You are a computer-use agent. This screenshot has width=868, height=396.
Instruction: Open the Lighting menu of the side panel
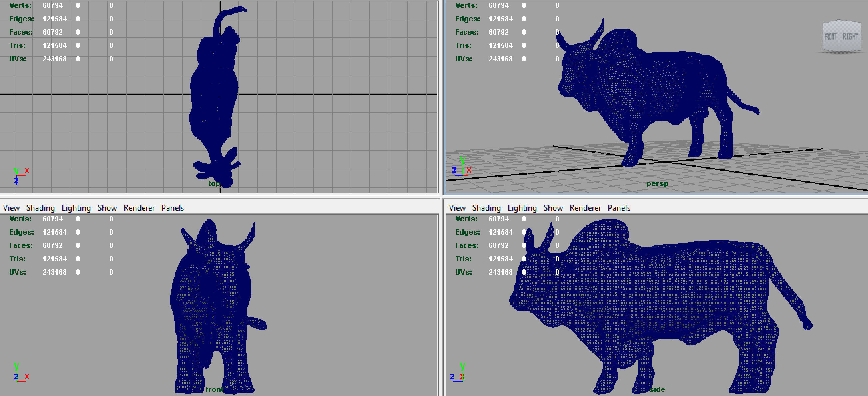[522, 208]
